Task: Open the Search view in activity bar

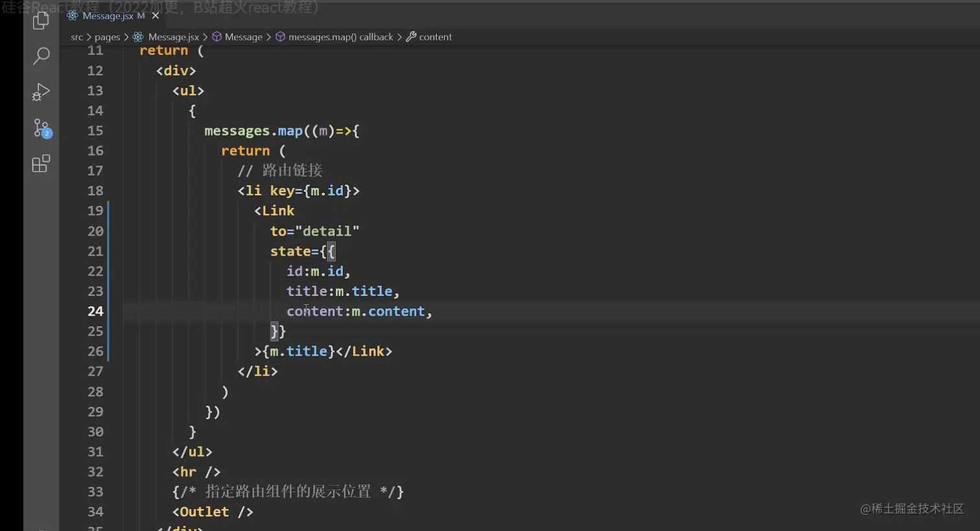Action: tap(41, 56)
